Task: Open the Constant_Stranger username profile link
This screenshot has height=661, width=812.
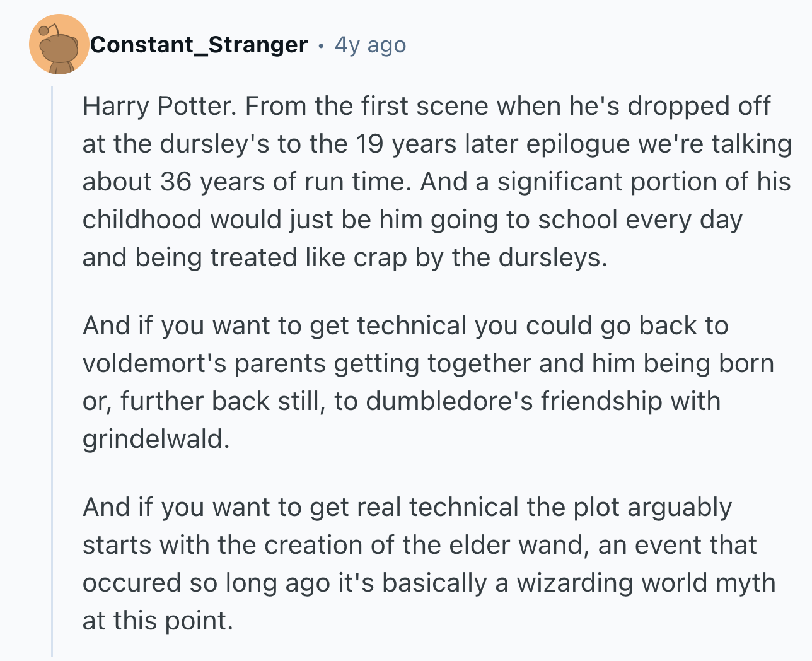Action: 199,45
